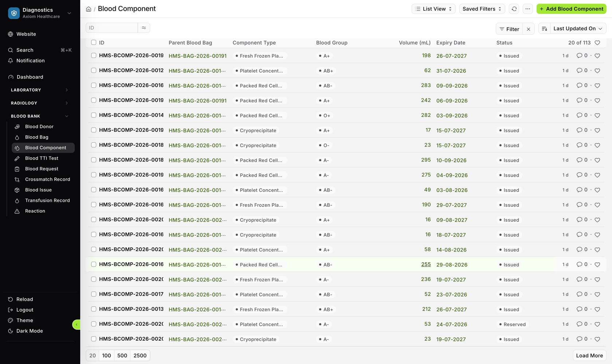Toggle sort direction icon beside Last Updated On
Image resolution: width=612 pixels, height=364 pixels.
544,29
